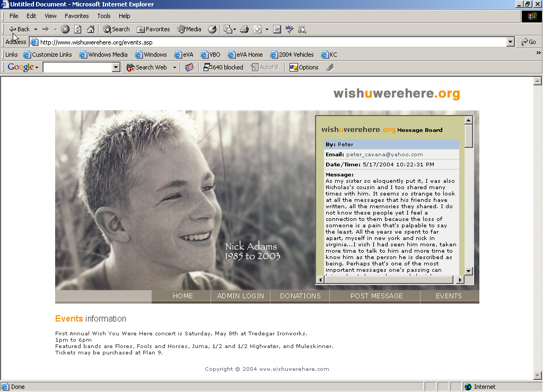Open the Favorites menu
The width and height of the screenshot is (543, 392).
click(76, 16)
